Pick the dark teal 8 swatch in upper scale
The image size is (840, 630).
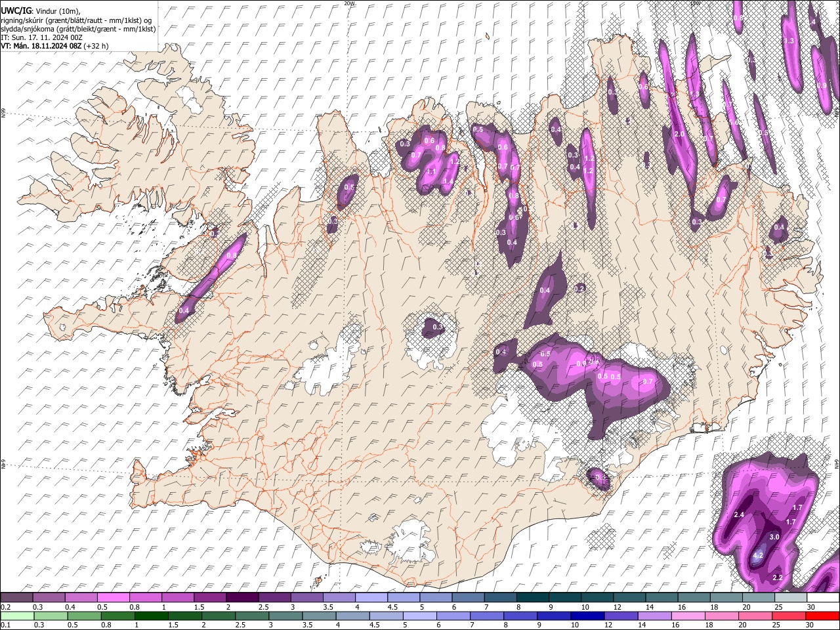(533, 597)
